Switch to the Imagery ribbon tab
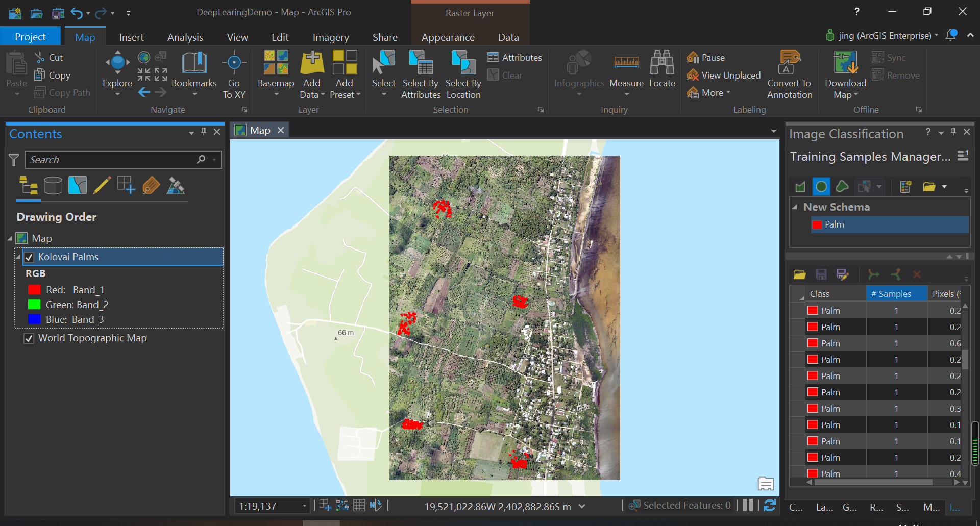 (x=331, y=37)
